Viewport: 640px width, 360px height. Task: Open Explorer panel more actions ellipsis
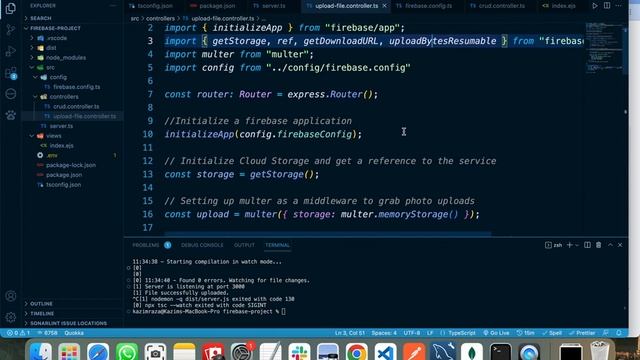[113, 6]
